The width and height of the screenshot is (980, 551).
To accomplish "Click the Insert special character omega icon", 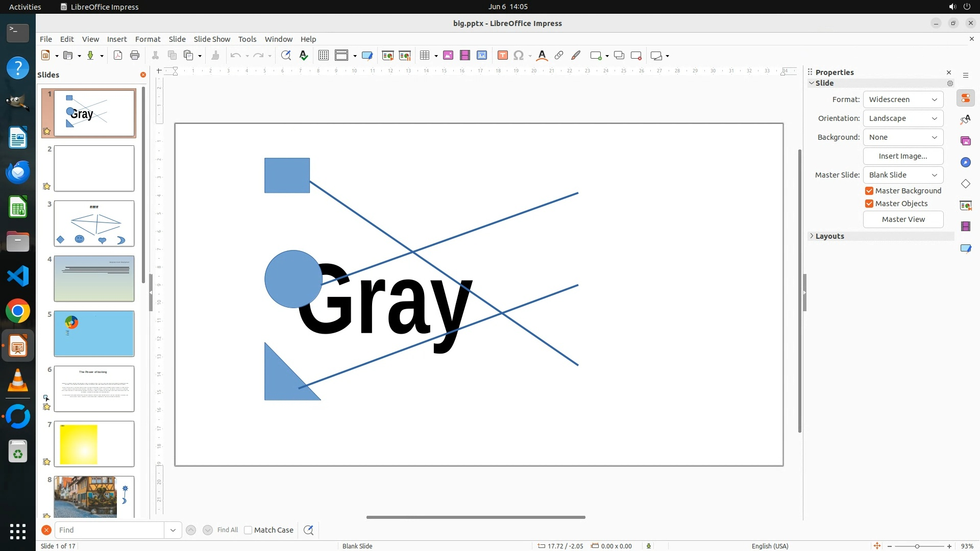I will click(519, 56).
